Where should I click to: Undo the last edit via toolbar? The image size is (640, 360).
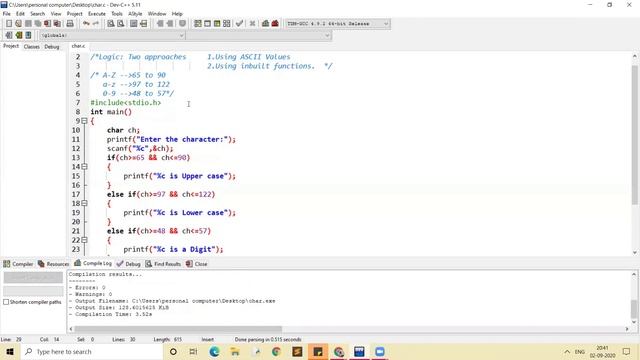coord(86,24)
